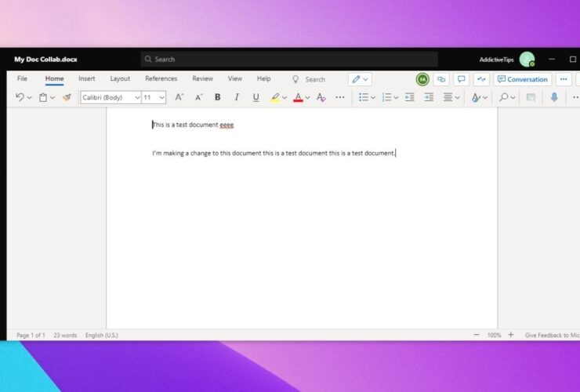Click the Decrease Indent icon
The height and width of the screenshot is (392, 580).
[409, 97]
